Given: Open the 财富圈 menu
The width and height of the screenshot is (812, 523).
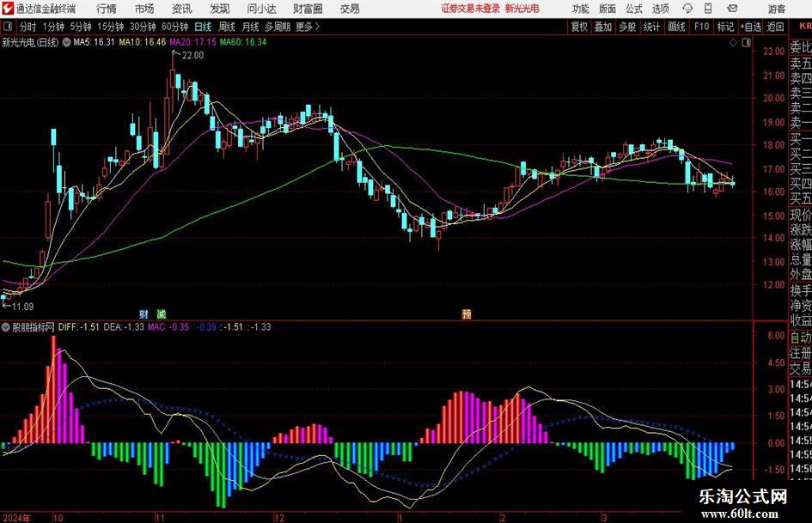Looking at the screenshot, I should [308, 9].
